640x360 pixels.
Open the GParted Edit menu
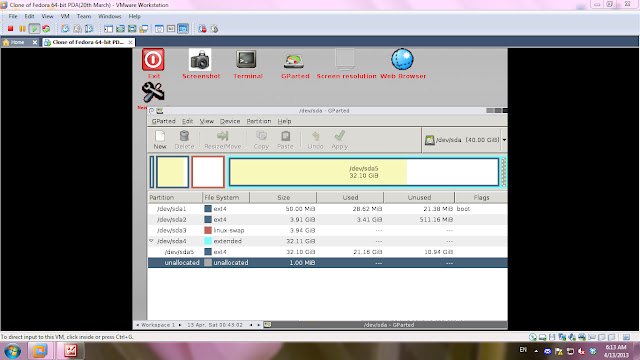[187, 121]
